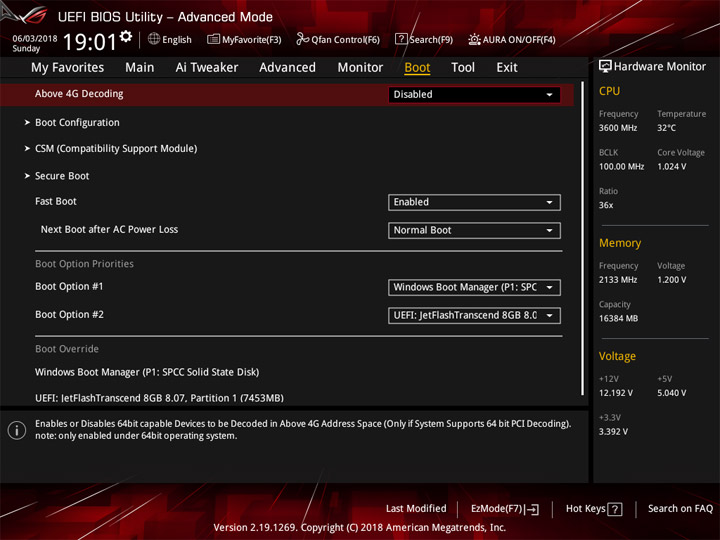Open the Next Boot after AC Power Loss dropdown
Screen dimensions: 720x540
tap(474, 231)
